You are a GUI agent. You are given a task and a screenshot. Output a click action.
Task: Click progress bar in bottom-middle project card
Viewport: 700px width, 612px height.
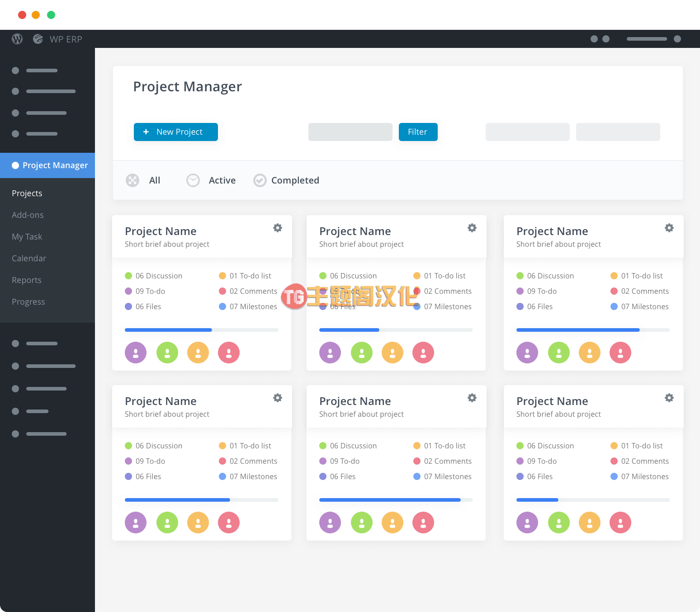[x=396, y=500]
